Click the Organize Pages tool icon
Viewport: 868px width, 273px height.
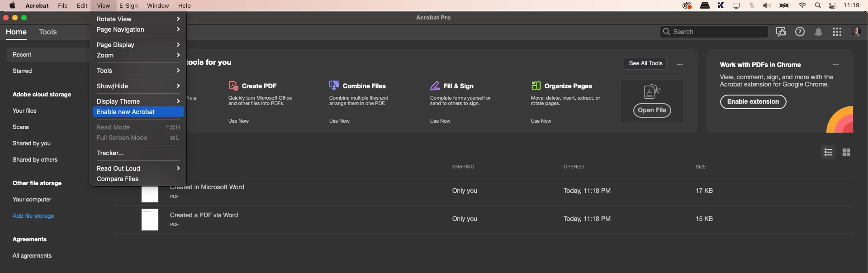click(x=536, y=86)
